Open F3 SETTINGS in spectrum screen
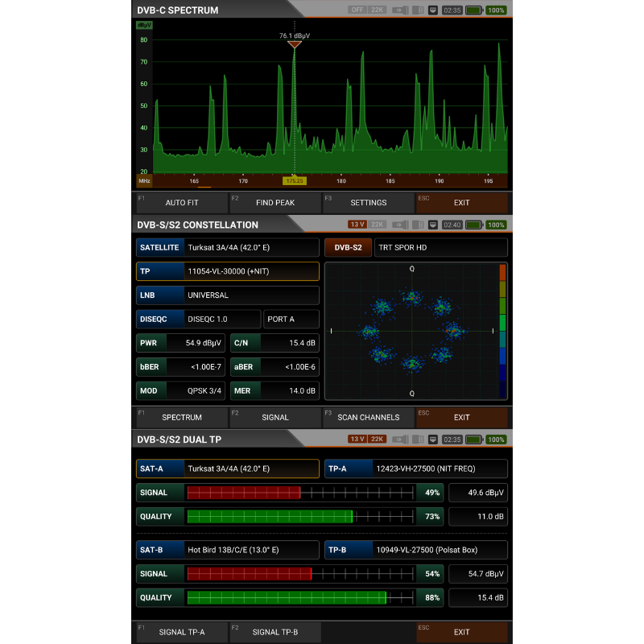This screenshot has height=644, width=644. point(369,203)
